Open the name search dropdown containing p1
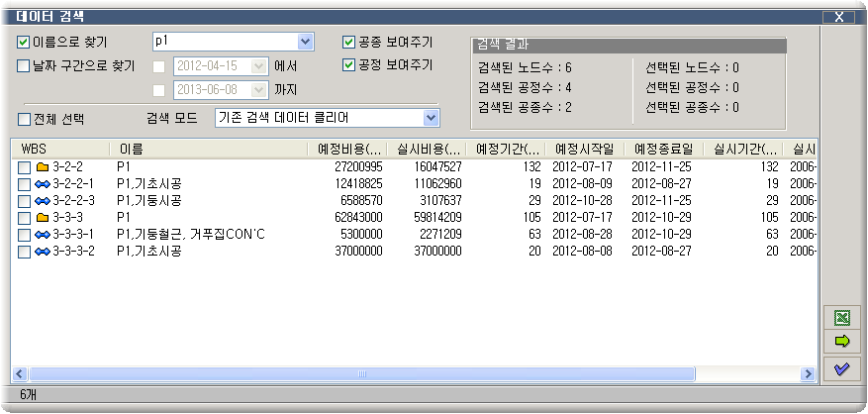868x414 pixels. (305, 42)
